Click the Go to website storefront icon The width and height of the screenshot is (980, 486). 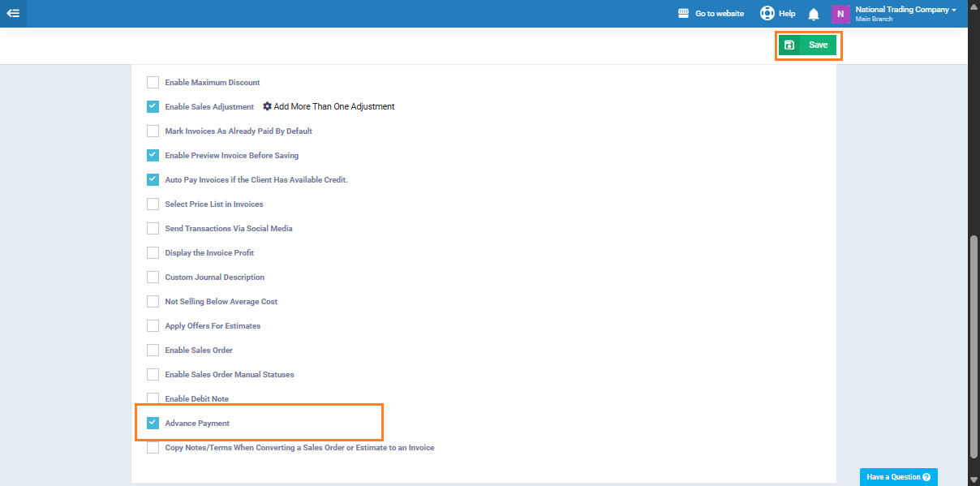684,14
